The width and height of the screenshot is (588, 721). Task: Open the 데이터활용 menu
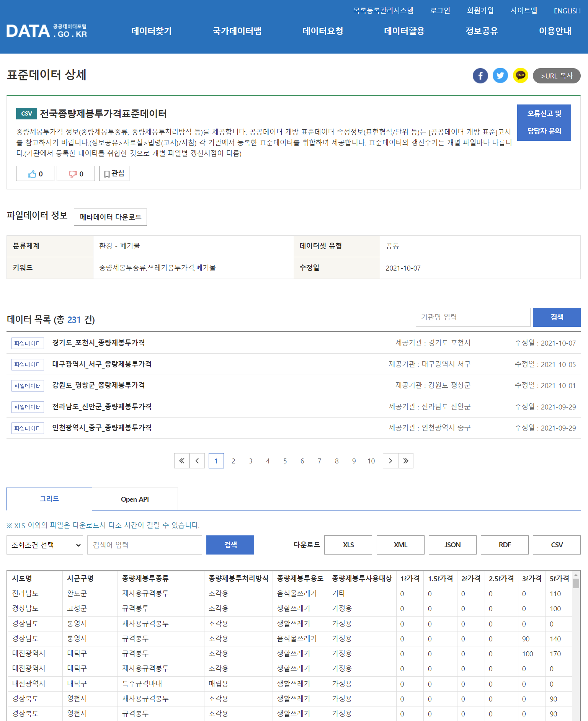404,31
